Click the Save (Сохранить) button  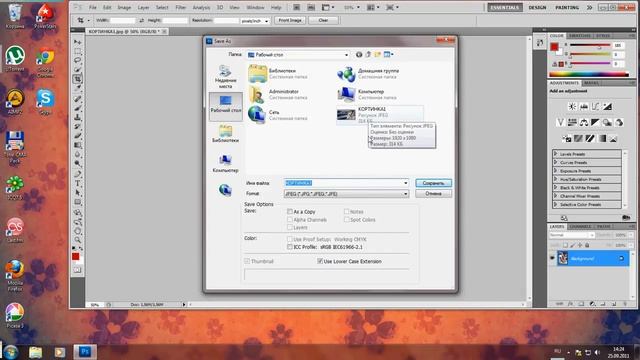click(x=433, y=183)
